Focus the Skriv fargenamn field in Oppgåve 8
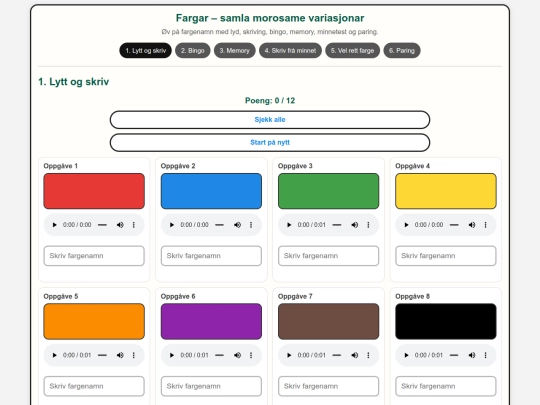 point(446,386)
